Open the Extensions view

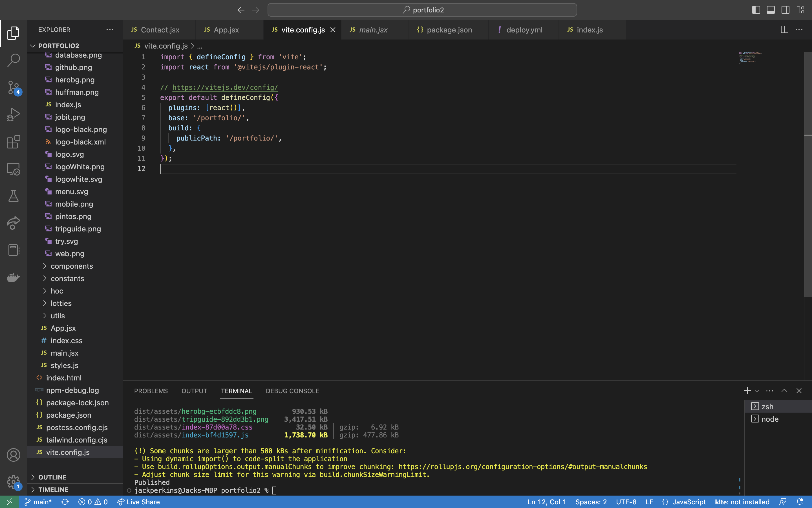(14, 142)
